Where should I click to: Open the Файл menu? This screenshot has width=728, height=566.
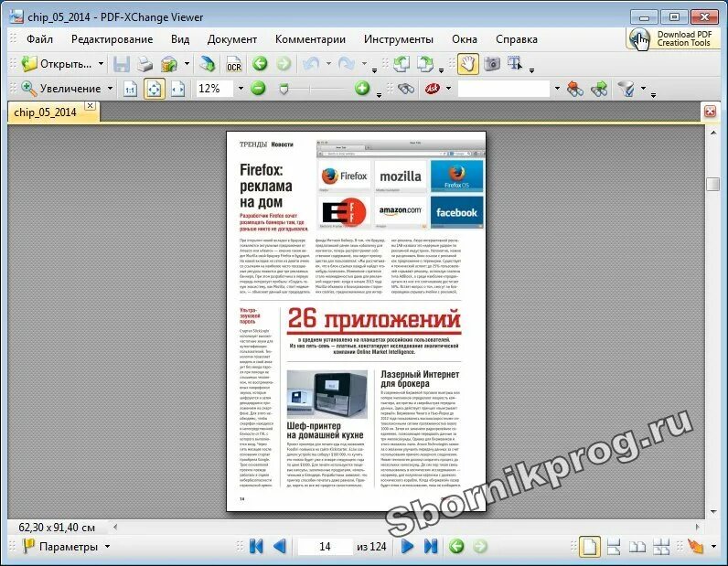tap(39, 39)
